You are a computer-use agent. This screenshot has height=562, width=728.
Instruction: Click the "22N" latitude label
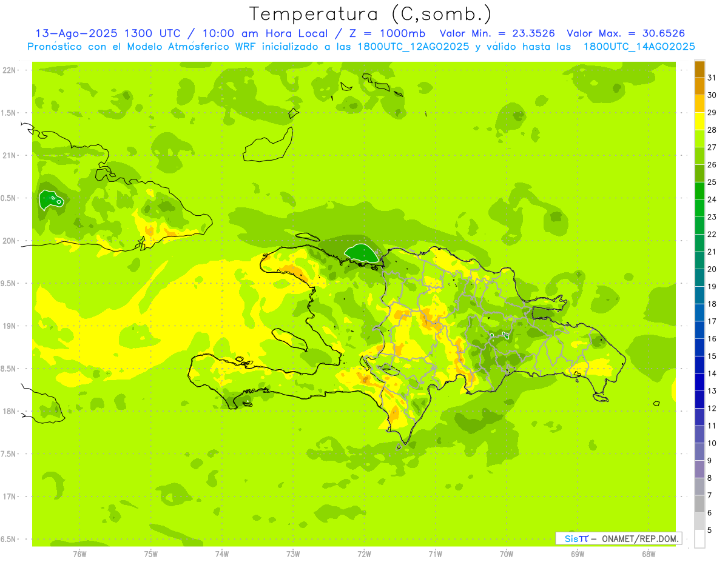(x=10, y=70)
